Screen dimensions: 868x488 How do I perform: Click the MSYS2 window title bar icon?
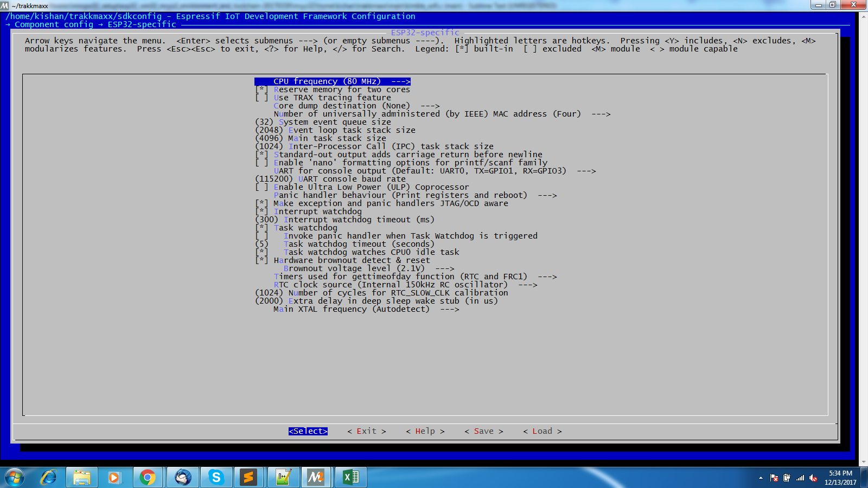[x=5, y=5]
